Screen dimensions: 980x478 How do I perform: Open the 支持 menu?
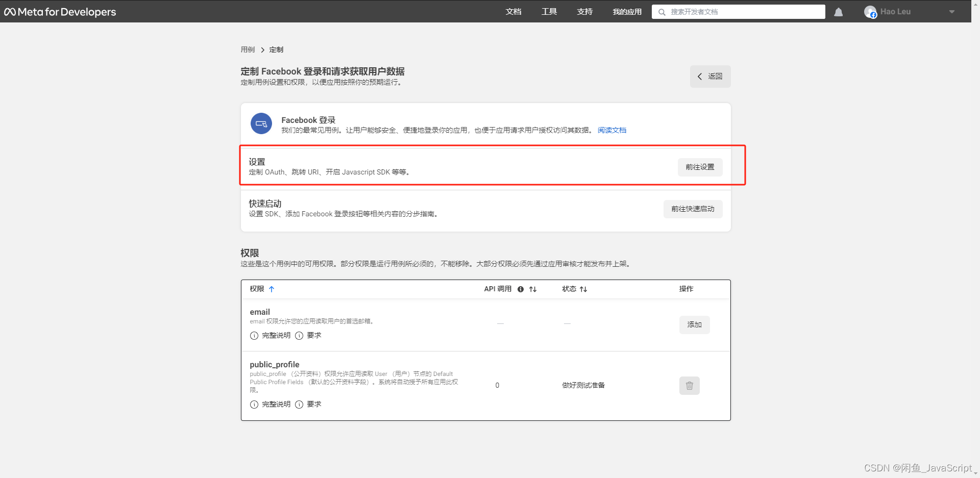(x=585, y=12)
